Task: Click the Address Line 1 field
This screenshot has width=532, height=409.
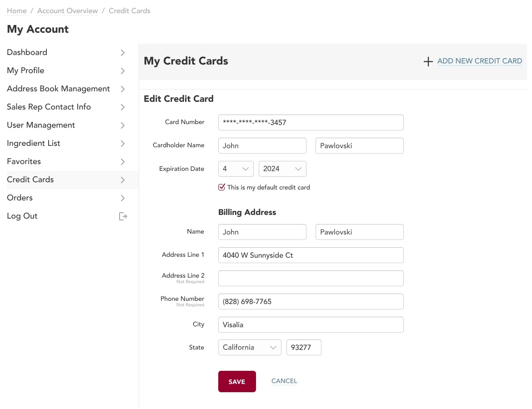Action: (x=311, y=255)
